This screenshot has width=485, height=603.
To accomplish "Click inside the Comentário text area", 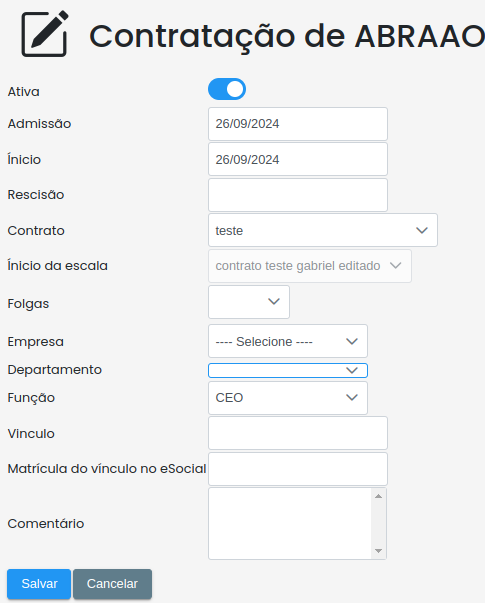I will (290, 523).
